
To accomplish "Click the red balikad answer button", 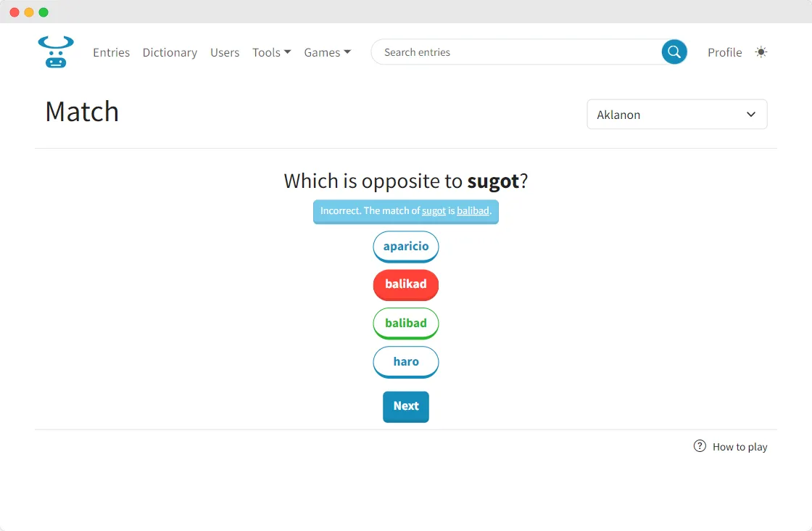I will (405, 285).
